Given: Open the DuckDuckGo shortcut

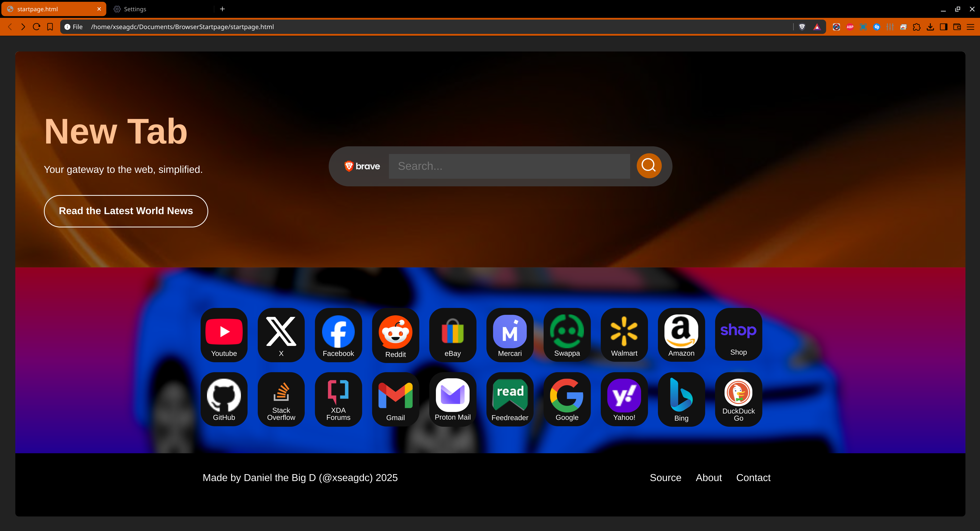Looking at the screenshot, I should [x=738, y=399].
